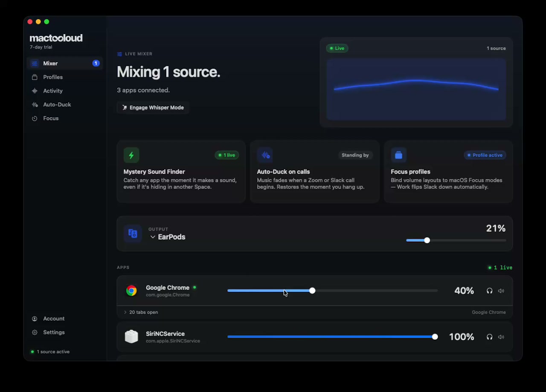The image size is (546, 392).
Task: Click the 1 source active status text
Action: (53, 352)
